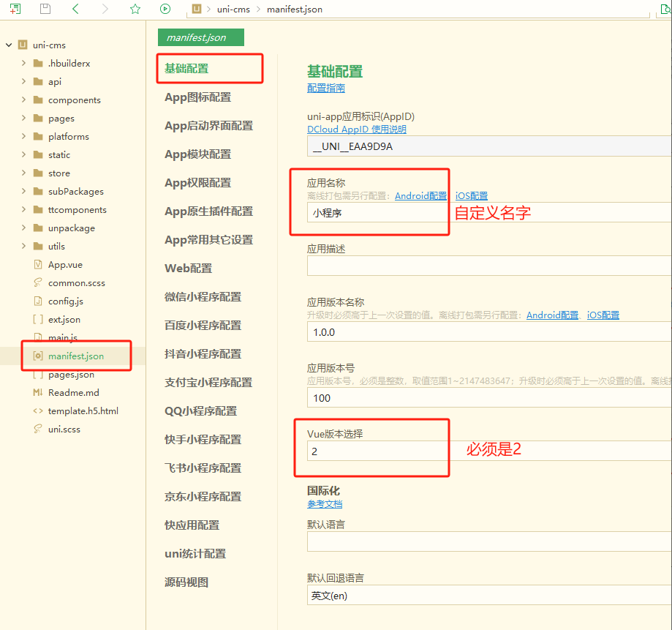Go forward with the right arrow icon
The width and height of the screenshot is (672, 630).
[x=105, y=9]
